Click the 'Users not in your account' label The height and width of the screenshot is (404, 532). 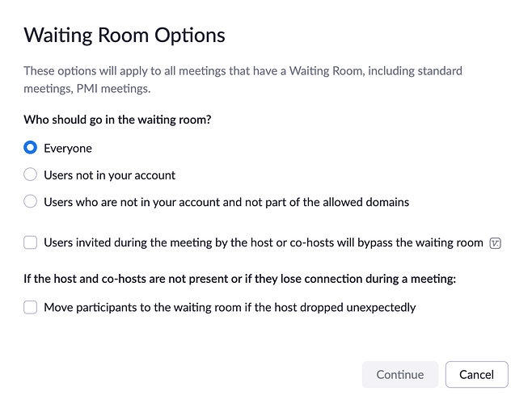(x=109, y=175)
